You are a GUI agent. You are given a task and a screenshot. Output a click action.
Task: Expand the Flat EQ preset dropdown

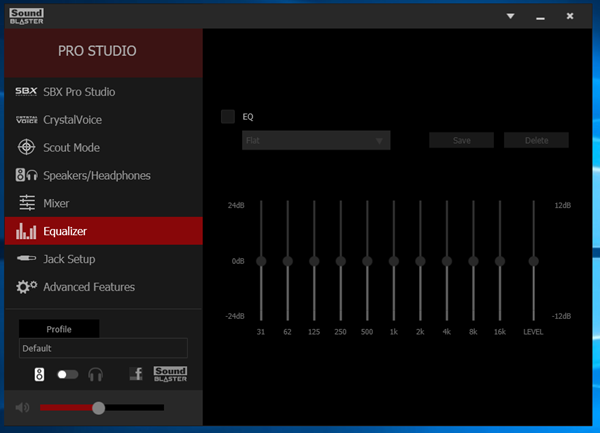coord(316,140)
